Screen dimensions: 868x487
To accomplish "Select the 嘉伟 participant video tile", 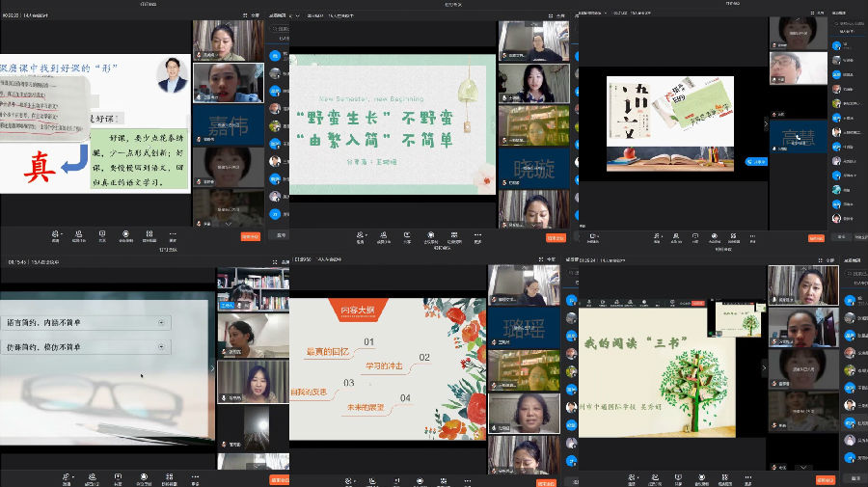I will pyautogui.click(x=228, y=124).
